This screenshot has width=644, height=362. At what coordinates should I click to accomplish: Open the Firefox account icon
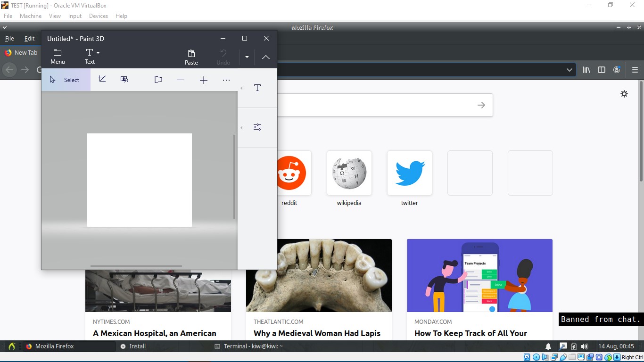click(x=617, y=70)
